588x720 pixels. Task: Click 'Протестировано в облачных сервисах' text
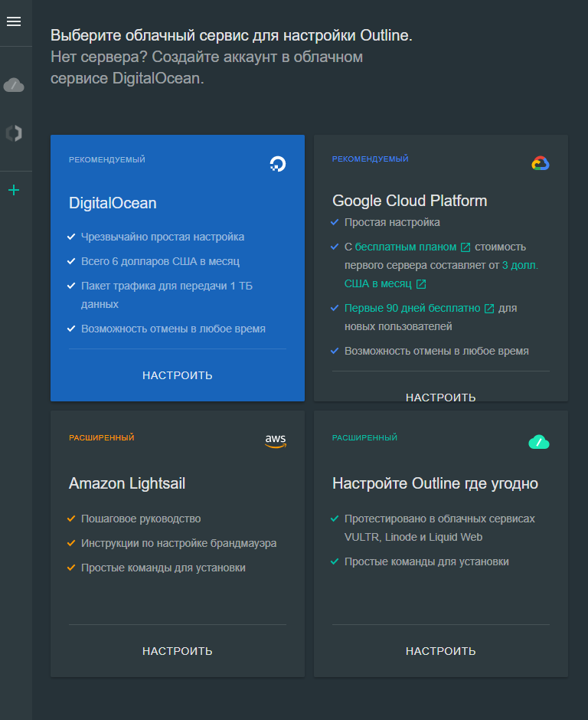[439, 519]
